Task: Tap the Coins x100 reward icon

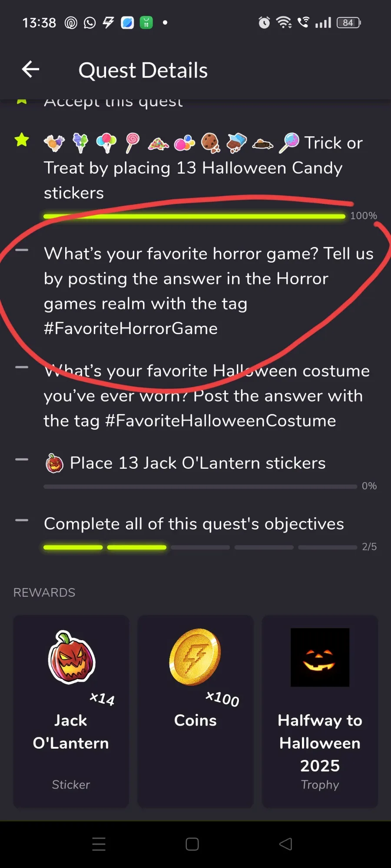Action: pyautogui.click(x=195, y=657)
